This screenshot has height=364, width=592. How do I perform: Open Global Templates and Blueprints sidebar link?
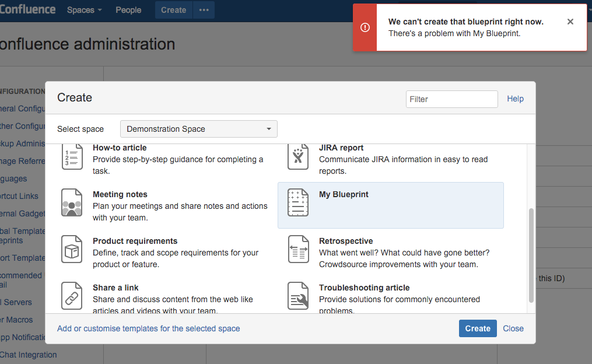click(x=23, y=236)
